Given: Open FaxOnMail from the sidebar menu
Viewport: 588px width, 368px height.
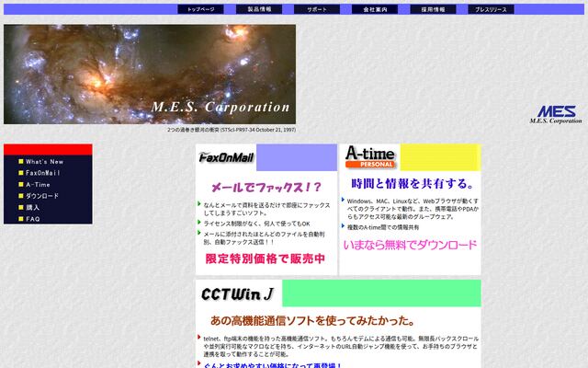Looking at the screenshot, I should 43,173.
